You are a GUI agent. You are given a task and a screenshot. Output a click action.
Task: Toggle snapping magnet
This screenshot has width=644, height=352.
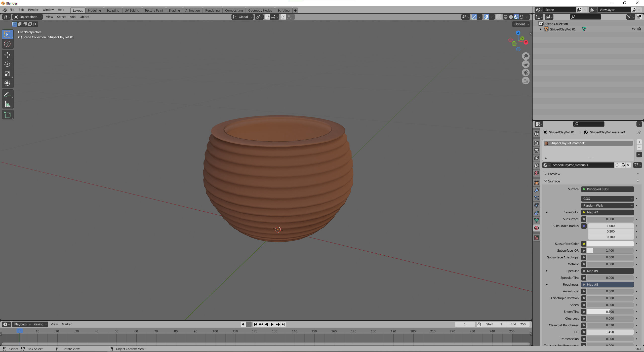(x=267, y=17)
